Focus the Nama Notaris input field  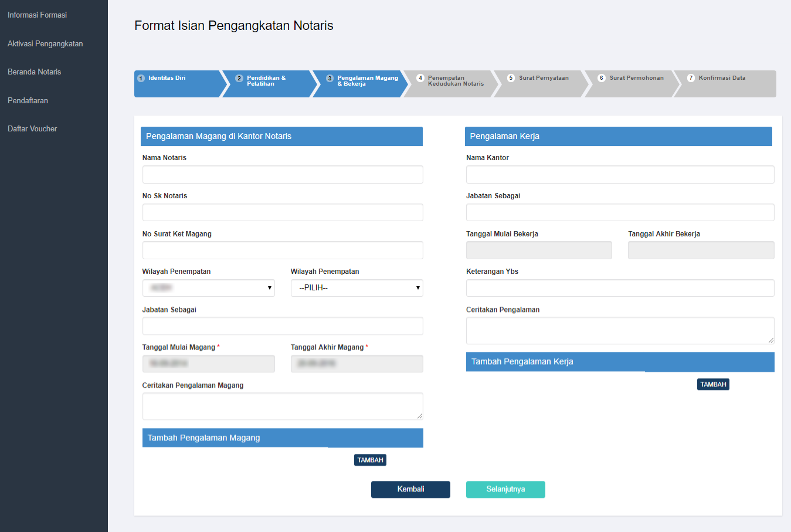point(283,174)
